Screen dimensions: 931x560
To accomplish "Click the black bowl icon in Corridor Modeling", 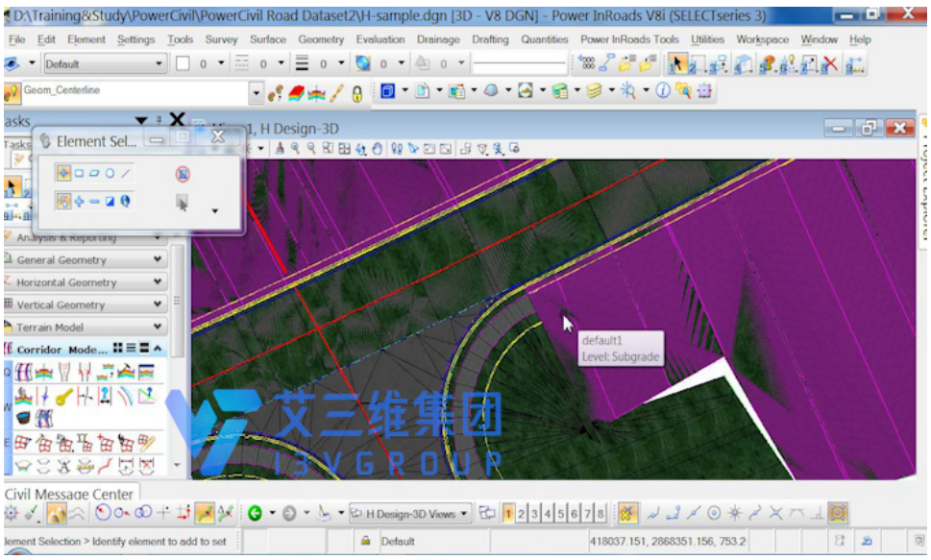I will point(22,418).
